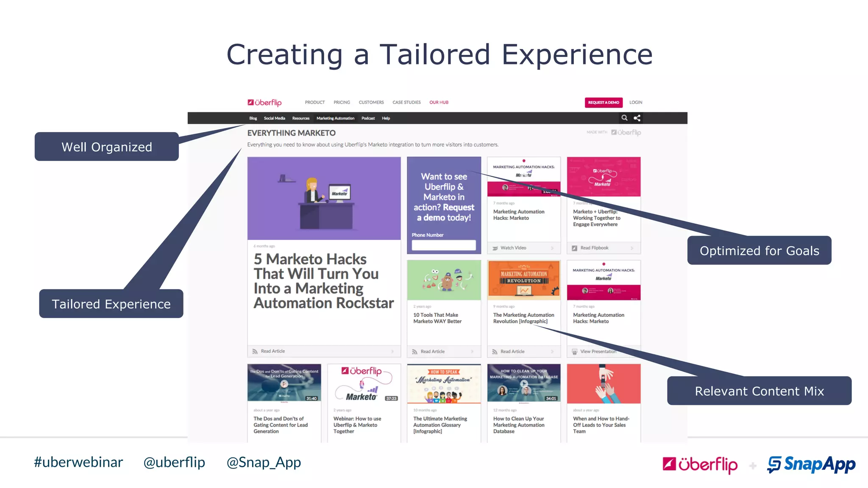
Task: Click the Read Flipbook link
Action: pyautogui.click(x=594, y=248)
